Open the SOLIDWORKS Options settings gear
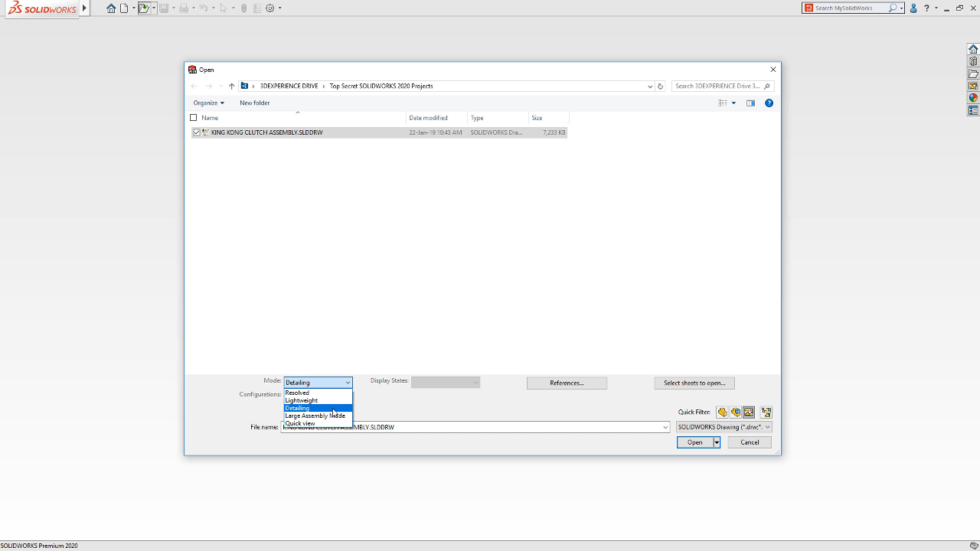 [x=269, y=8]
